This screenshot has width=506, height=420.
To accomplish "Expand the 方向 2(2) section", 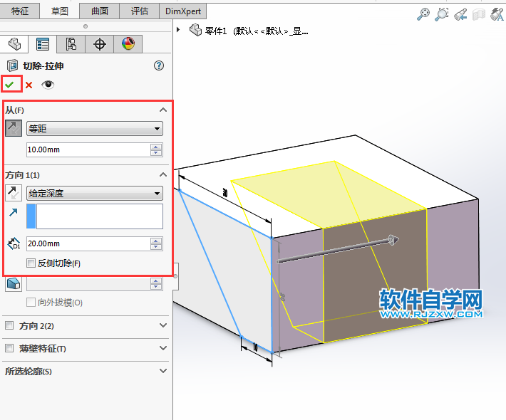I will 163,325.
